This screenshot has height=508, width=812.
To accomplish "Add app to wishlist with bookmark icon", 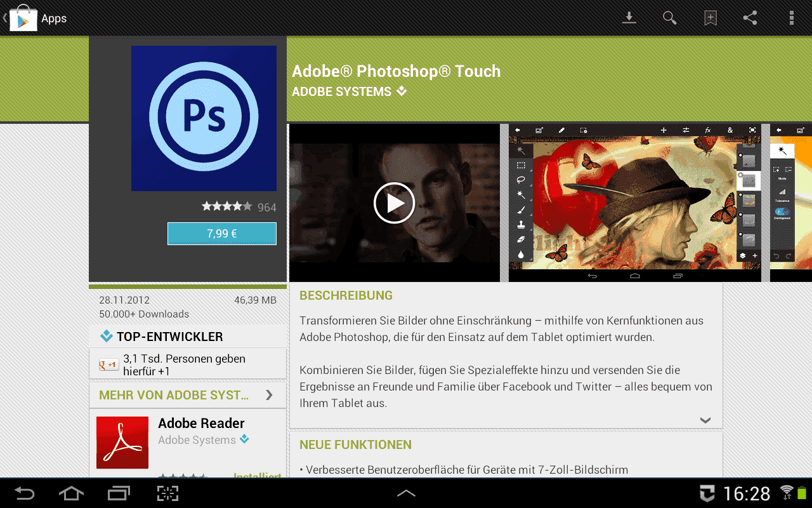I will coord(710,18).
